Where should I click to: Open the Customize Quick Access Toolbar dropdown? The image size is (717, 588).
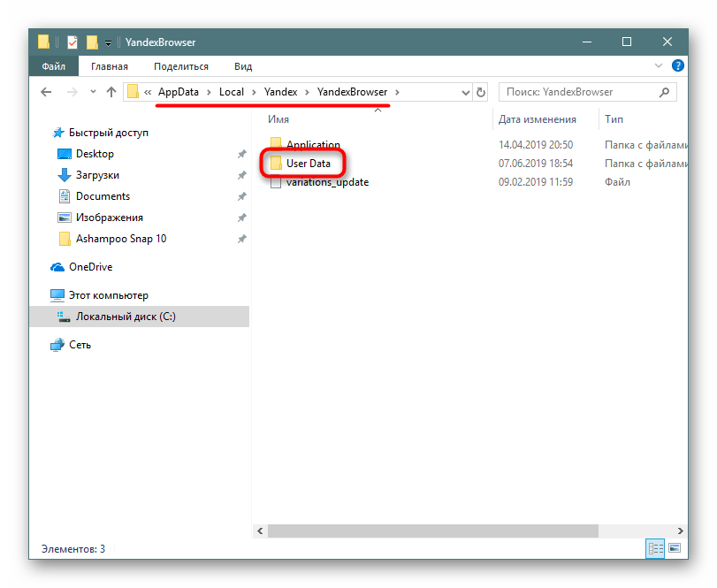point(109,43)
